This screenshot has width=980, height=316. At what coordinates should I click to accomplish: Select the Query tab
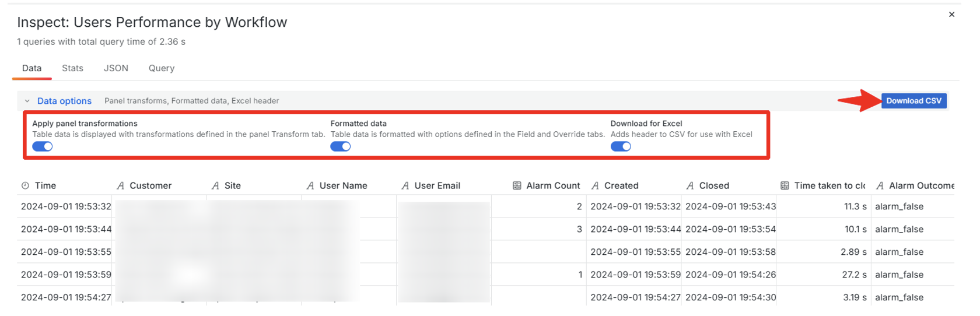pyautogui.click(x=162, y=68)
